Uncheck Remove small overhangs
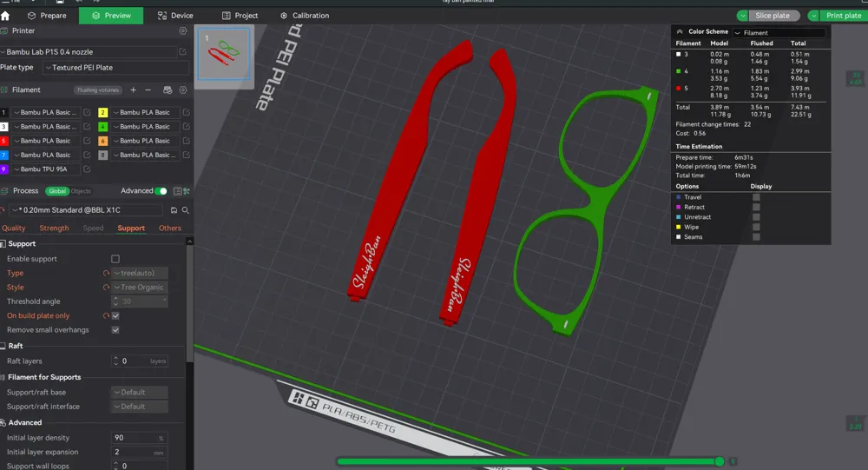Screen dimensions: 868x470 coord(115,330)
